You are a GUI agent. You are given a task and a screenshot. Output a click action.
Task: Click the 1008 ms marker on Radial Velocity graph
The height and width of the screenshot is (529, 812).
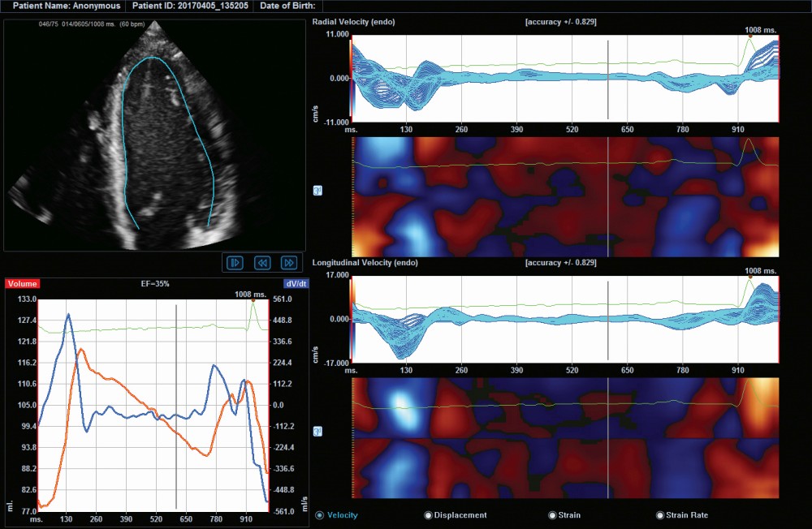click(750, 36)
